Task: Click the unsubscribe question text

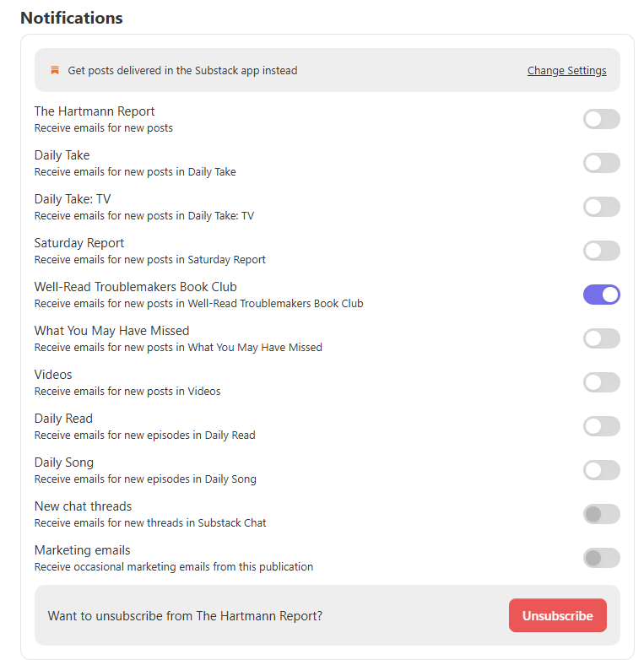Action: 185,616
